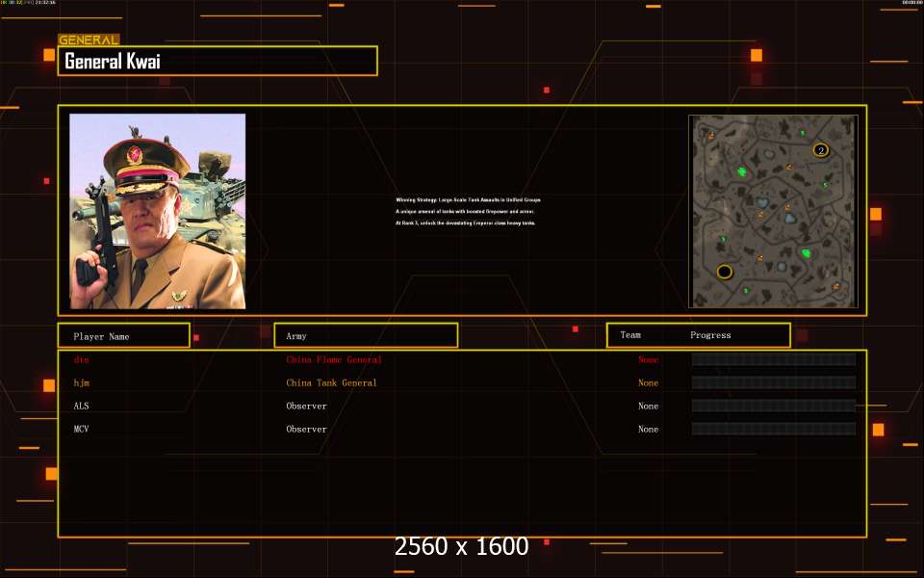Select player name ALS
Image resolution: width=924 pixels, height=578 pixels.
click(x=81, y=406)
